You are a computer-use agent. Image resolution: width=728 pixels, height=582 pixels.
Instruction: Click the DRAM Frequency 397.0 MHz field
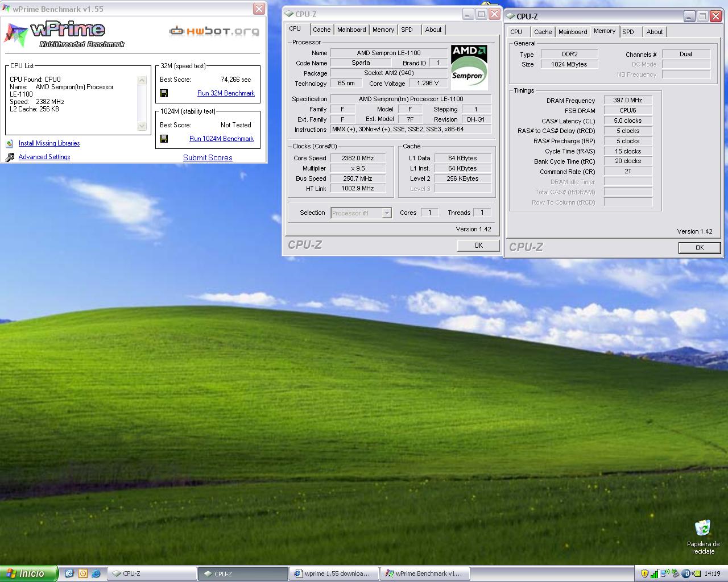coord(628,100)
